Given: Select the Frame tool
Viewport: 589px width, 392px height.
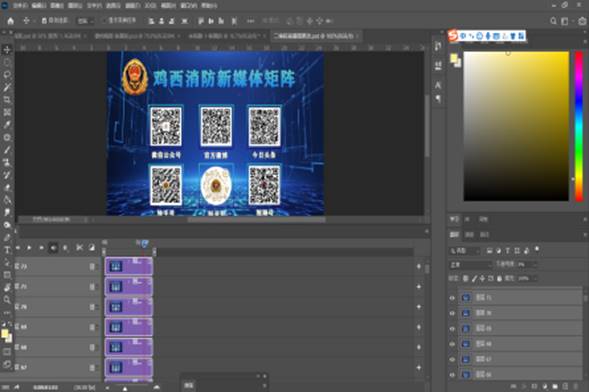Looking at the screenshot, I should click(7, 112).
